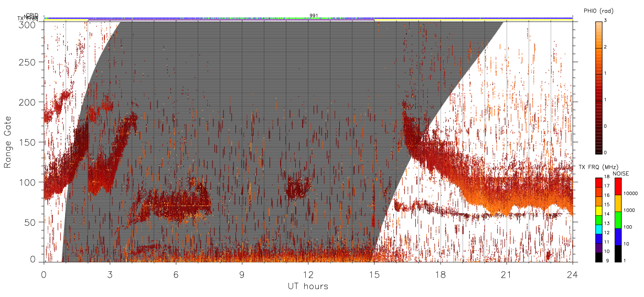The width and height of the screenshot is (644, 297).
Task: Click the dark-orange 16-17 MHz TX FRQ swatch
Action: click(x=598, y=192)
